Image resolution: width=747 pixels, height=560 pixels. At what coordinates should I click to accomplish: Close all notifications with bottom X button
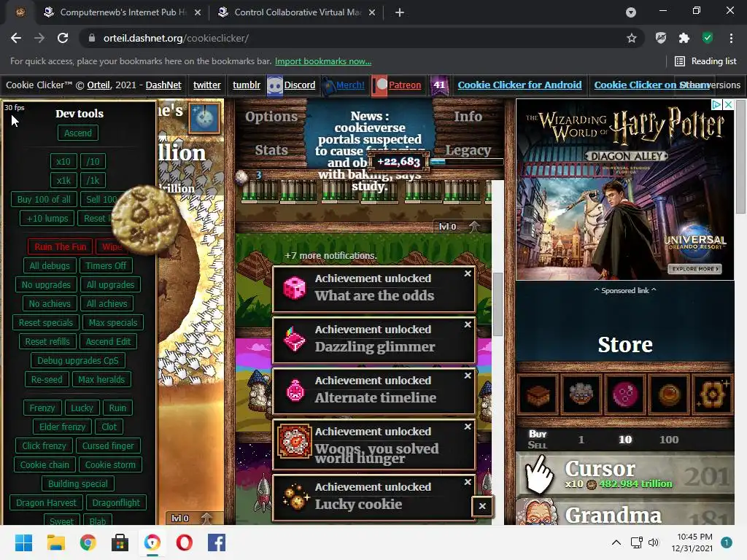pos(482,506)
